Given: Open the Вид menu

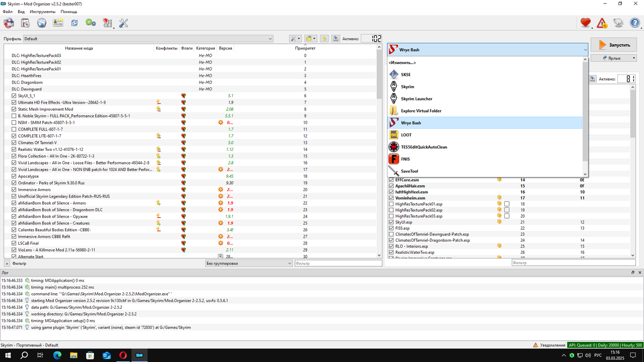Looking at the screenshot, I should tap(21, 11).
